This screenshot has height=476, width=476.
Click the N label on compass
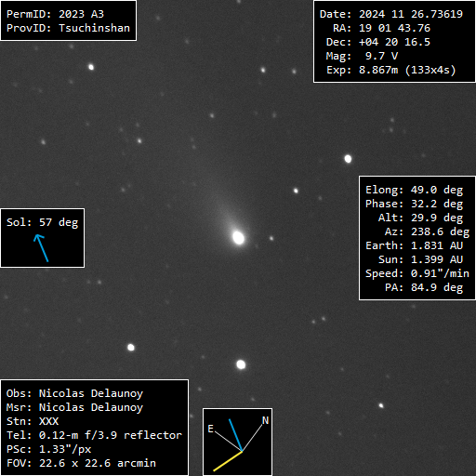pos(265,420)
